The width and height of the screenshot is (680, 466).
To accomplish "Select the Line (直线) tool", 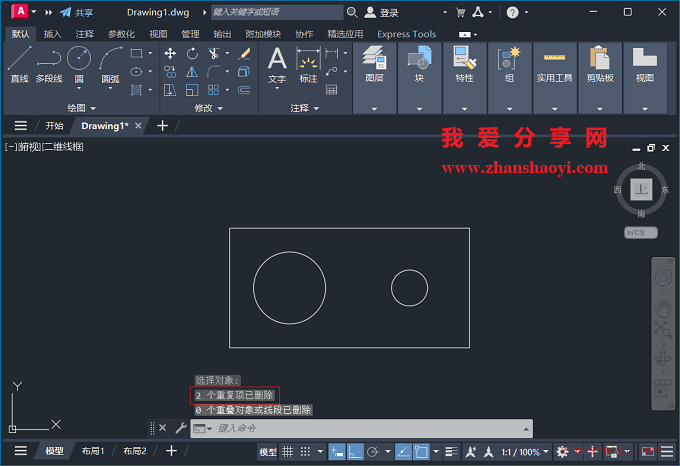I will click(x=20, y=64).
